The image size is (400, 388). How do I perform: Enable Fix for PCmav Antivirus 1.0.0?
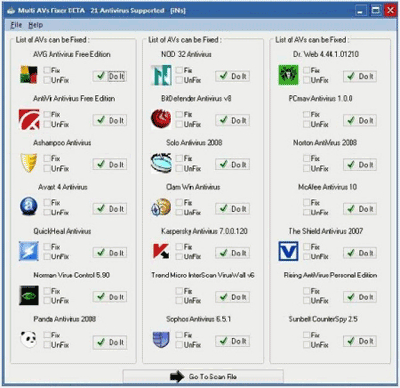pyautogui.click(x=307, y=114)
